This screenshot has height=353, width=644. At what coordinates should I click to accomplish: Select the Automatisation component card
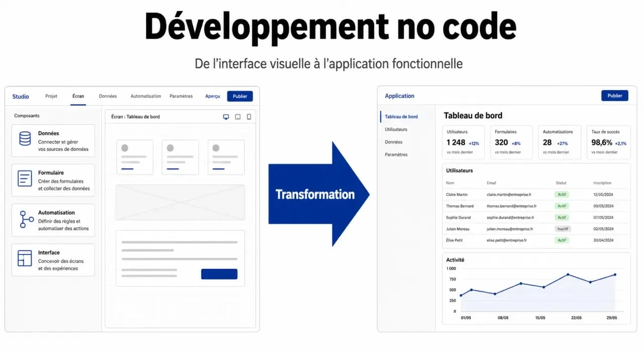(53, 220)
